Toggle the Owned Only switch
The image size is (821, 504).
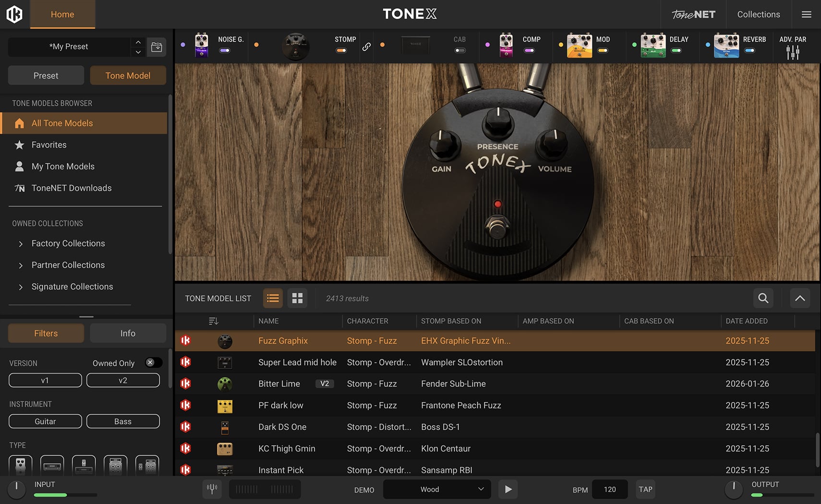pyautogui.click(x=153, y=363)
